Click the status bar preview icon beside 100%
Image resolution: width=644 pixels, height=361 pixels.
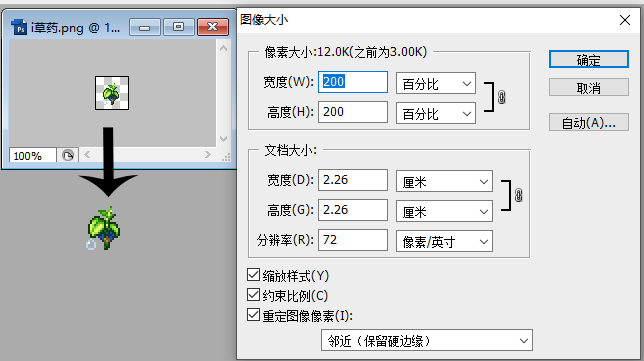point(67,155)
